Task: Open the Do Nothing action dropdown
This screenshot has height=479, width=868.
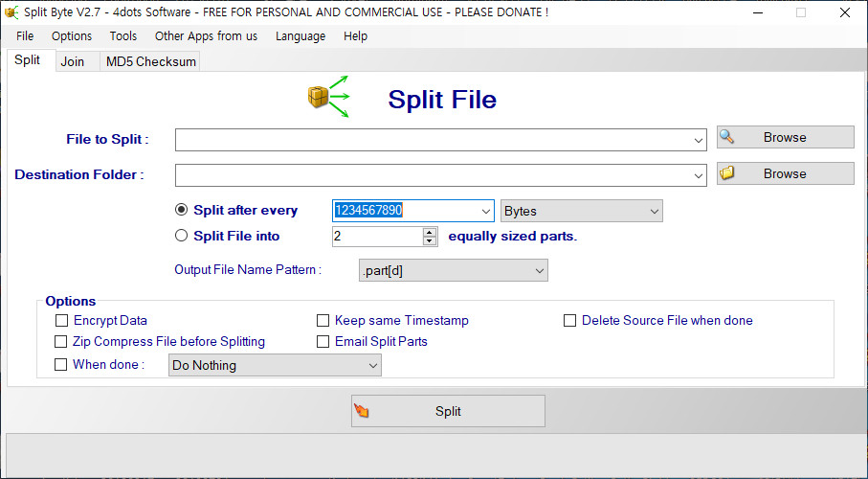Action: coord(275,365)
